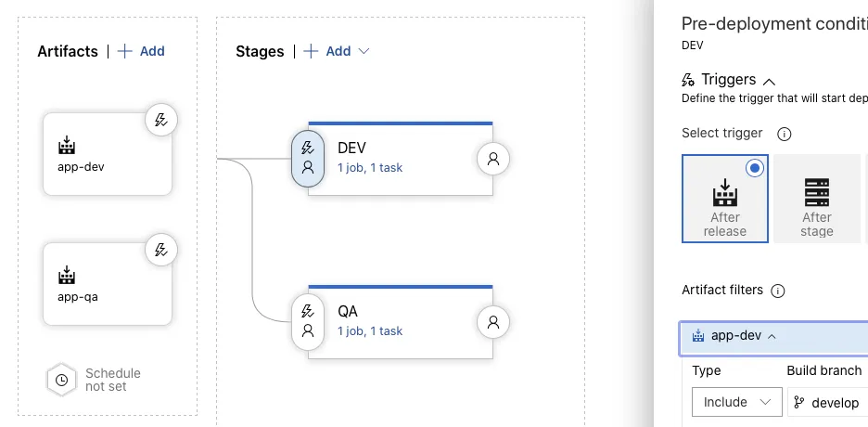Click the Artifact filters info icon
The image size is (868, 427).
pos(778,291)
